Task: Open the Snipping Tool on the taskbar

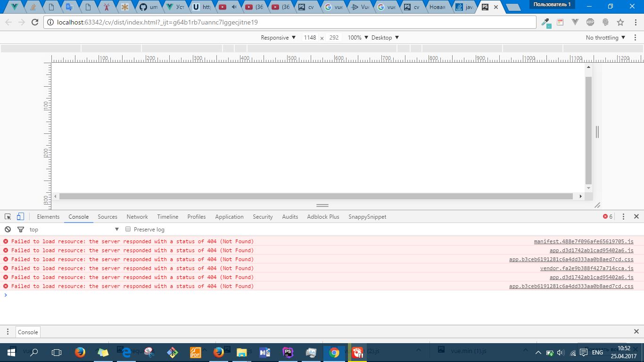Action: [149, 352]
